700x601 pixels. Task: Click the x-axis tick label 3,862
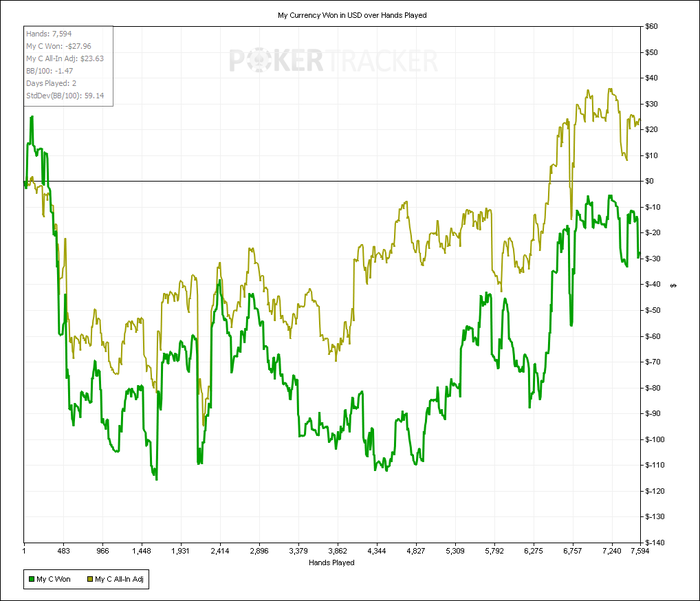338,551
